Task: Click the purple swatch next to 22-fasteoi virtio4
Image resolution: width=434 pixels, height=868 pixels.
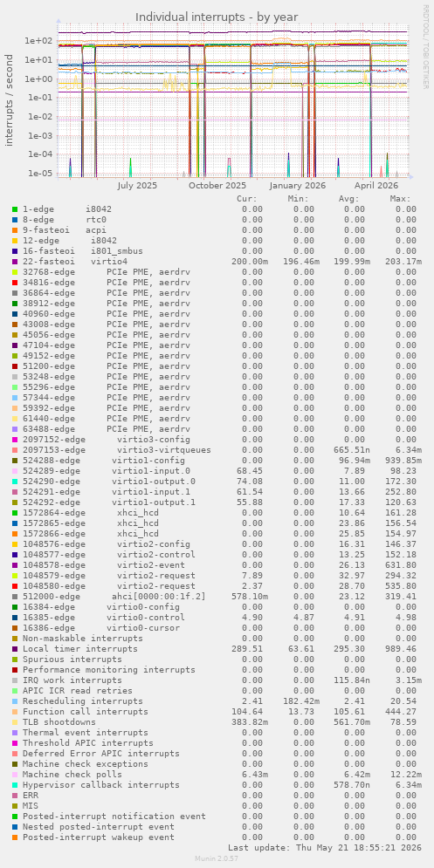Action: click(15, 262)
